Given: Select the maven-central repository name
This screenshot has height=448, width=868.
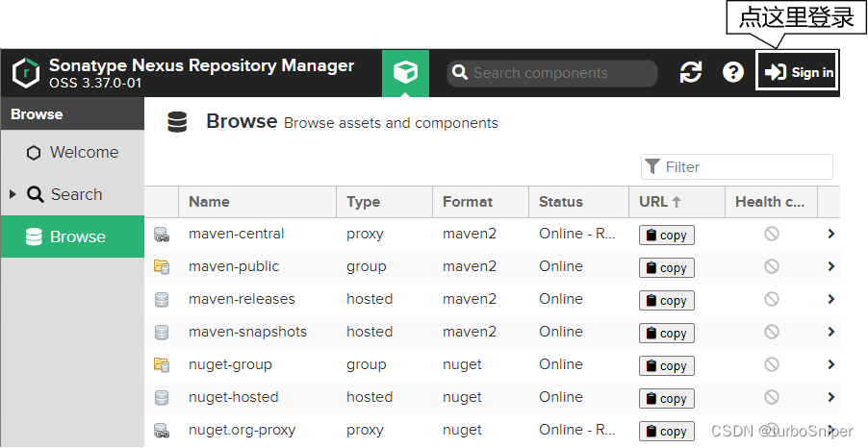Looking at the screenshot, I should click(237, 234).
